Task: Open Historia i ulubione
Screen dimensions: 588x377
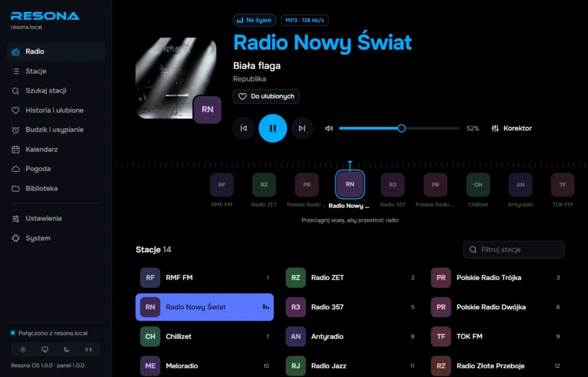Action: coord(56,110)
